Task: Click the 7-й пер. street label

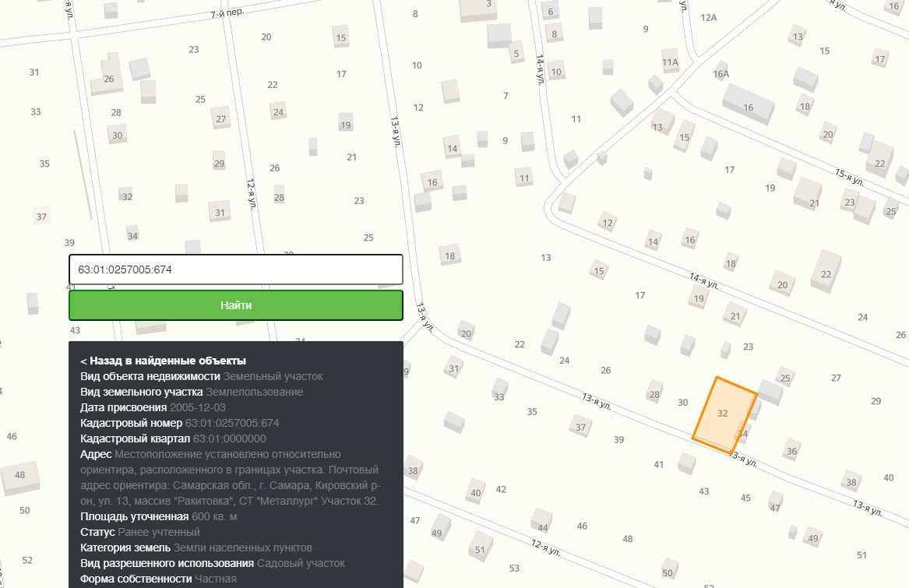Action: coord(227,12)
